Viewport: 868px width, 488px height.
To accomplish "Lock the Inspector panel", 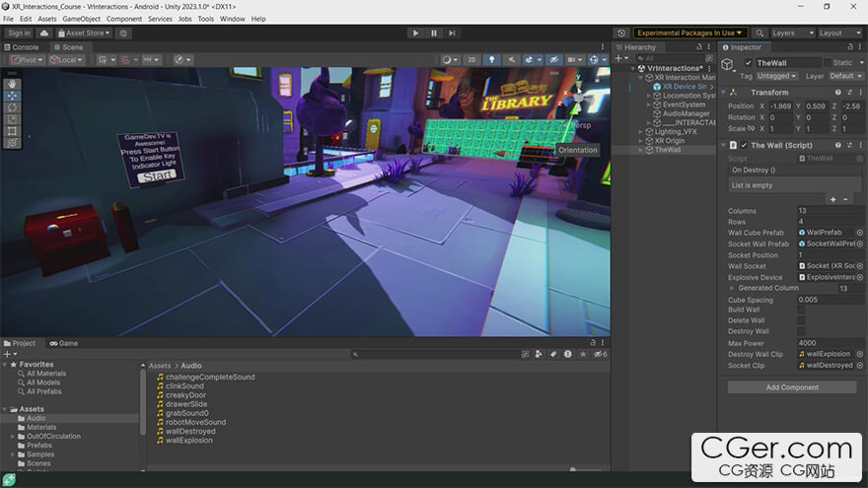I will click(x=850, y=47).
